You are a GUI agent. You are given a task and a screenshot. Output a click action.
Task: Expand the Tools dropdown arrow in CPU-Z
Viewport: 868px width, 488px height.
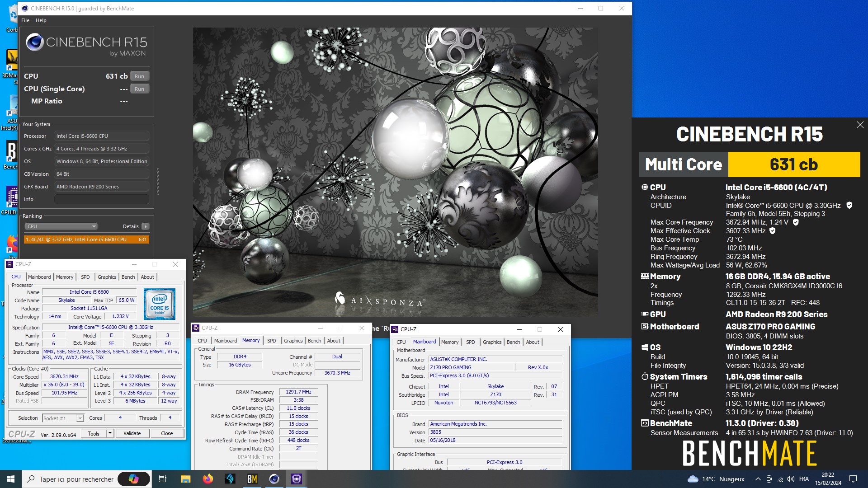109,433
